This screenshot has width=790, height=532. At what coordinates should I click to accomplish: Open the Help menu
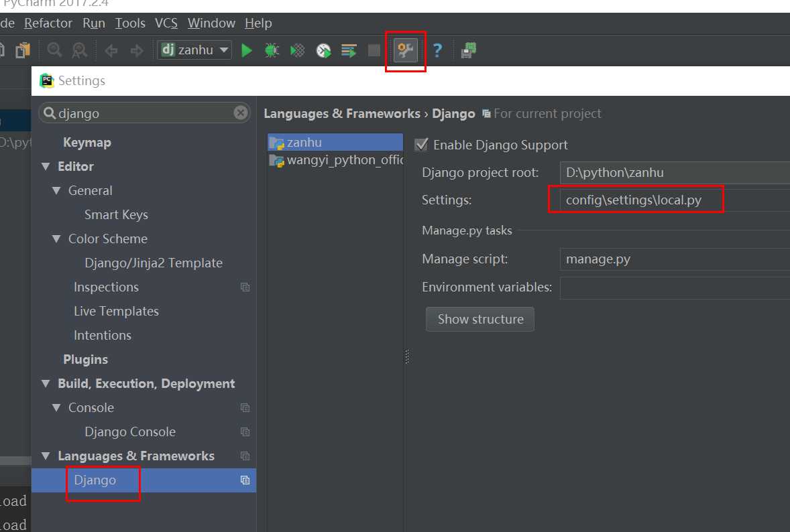(258, 23)
